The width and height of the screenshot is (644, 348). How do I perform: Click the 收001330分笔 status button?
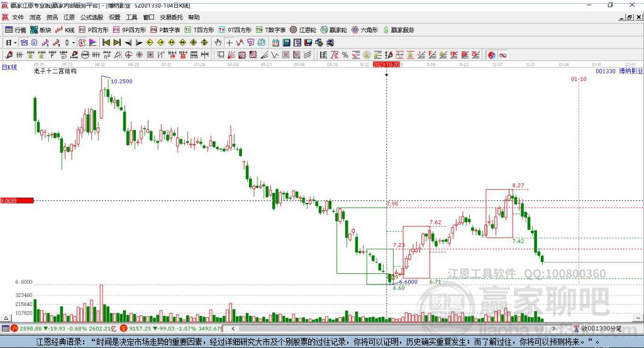pyautogui.click(x=598, y=329)
